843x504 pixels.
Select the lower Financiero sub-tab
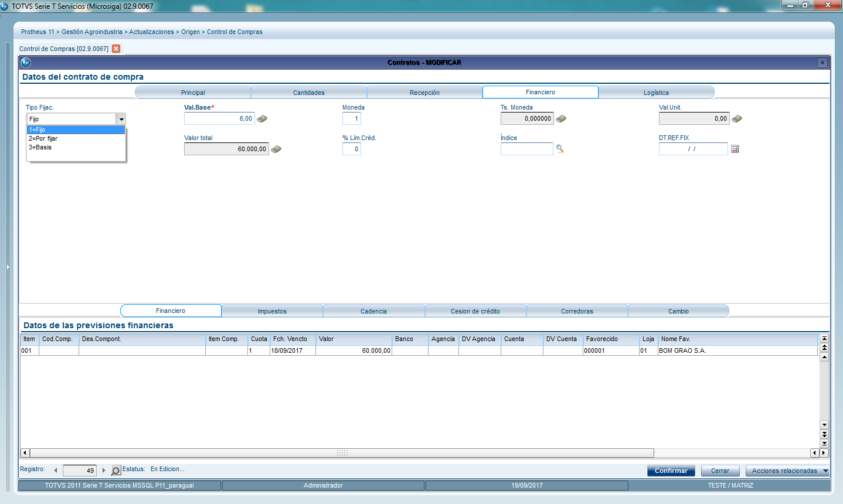point(171,311)
